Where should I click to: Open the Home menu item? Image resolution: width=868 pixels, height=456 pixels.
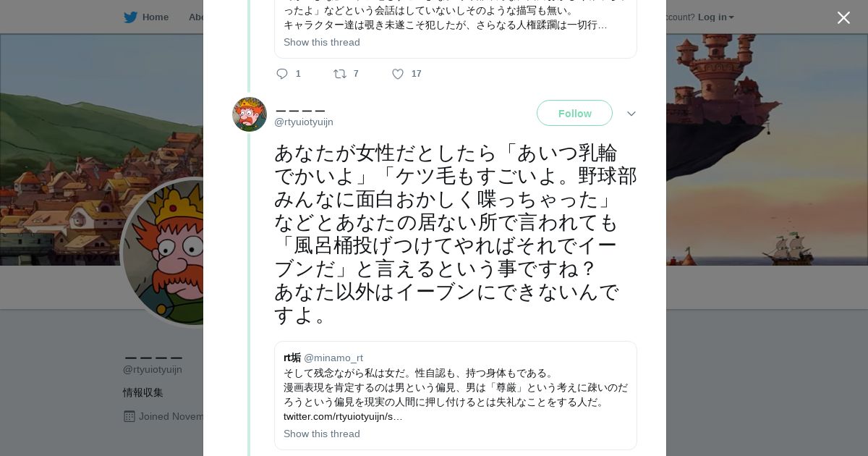155,17
